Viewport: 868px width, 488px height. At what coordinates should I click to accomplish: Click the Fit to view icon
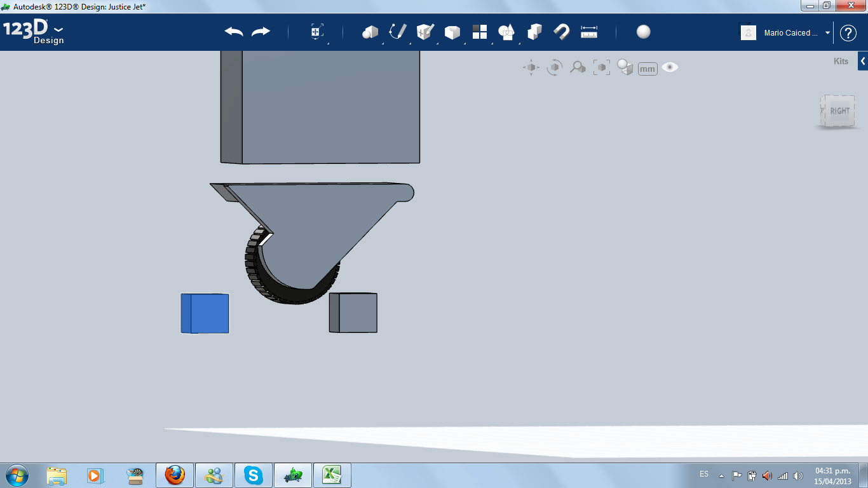click(601, 67)
